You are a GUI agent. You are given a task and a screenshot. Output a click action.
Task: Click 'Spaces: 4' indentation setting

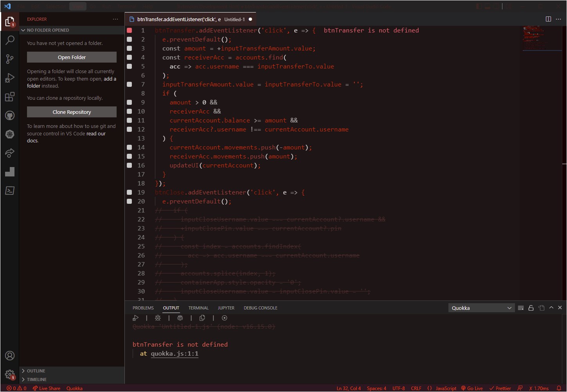376,388
